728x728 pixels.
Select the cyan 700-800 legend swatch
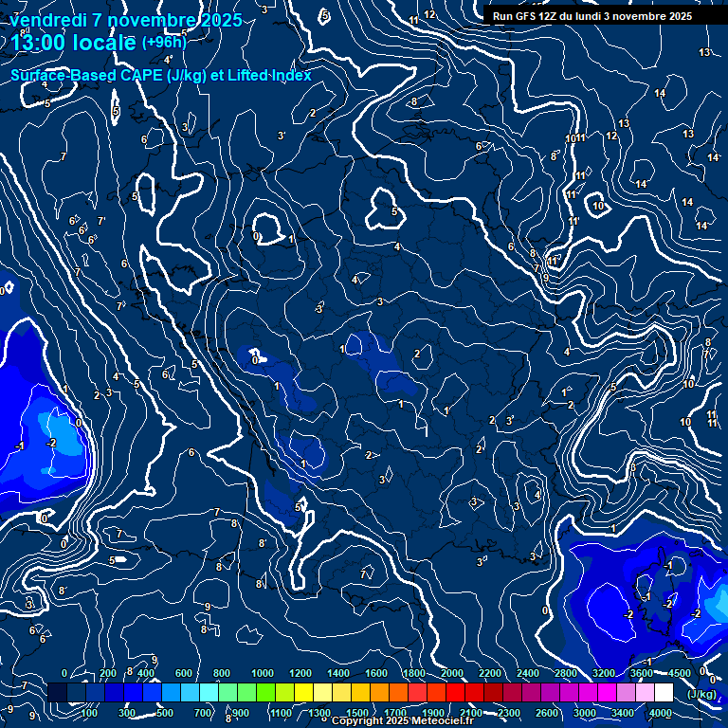pyautogui.click(x=209, y=692)
